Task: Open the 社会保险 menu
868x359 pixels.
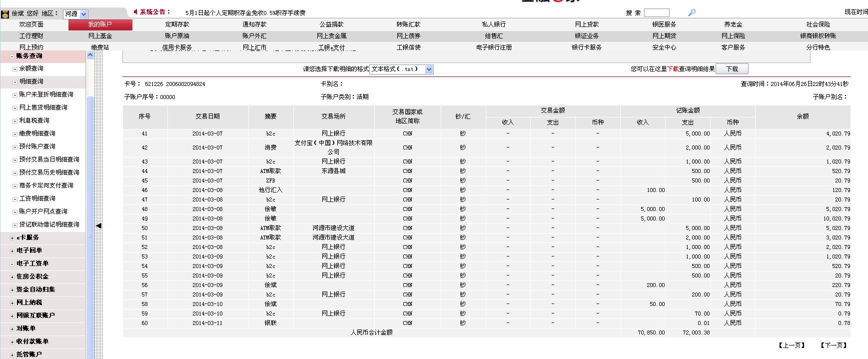Action: point(819,24)
